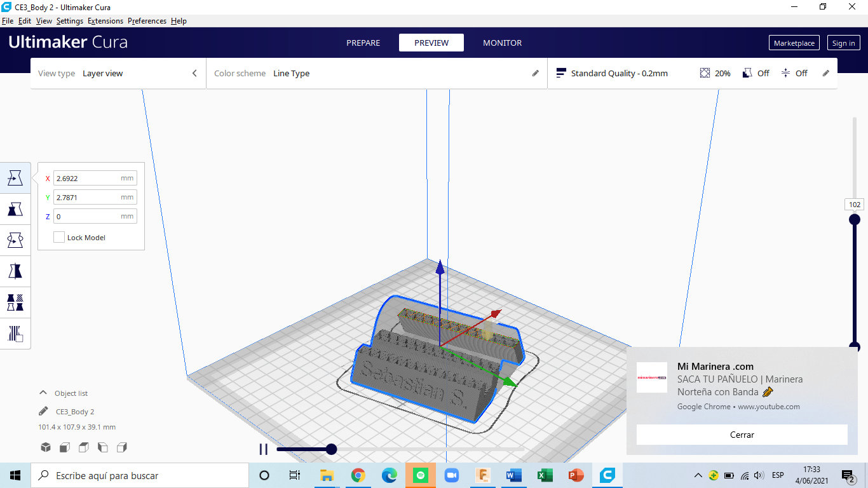The image size is (868, 488).
Task: Open Google Chrome from taskbar
Action: click(358, 475)
